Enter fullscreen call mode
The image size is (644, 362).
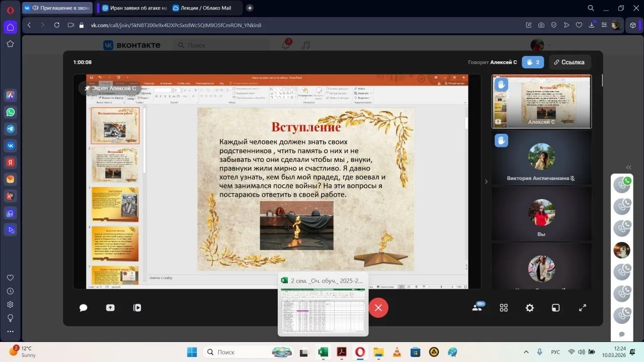pos(583,308)
